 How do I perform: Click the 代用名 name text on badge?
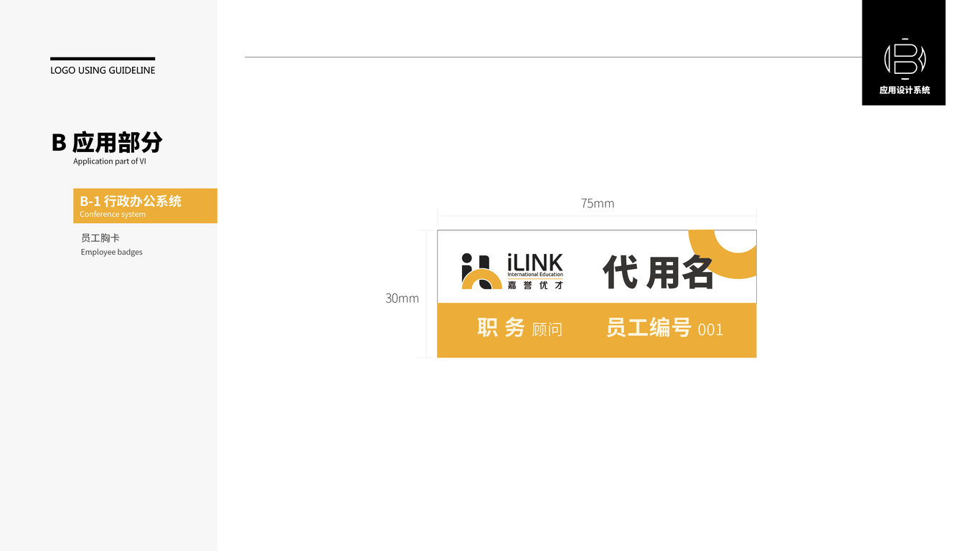(x=658, y=272)
